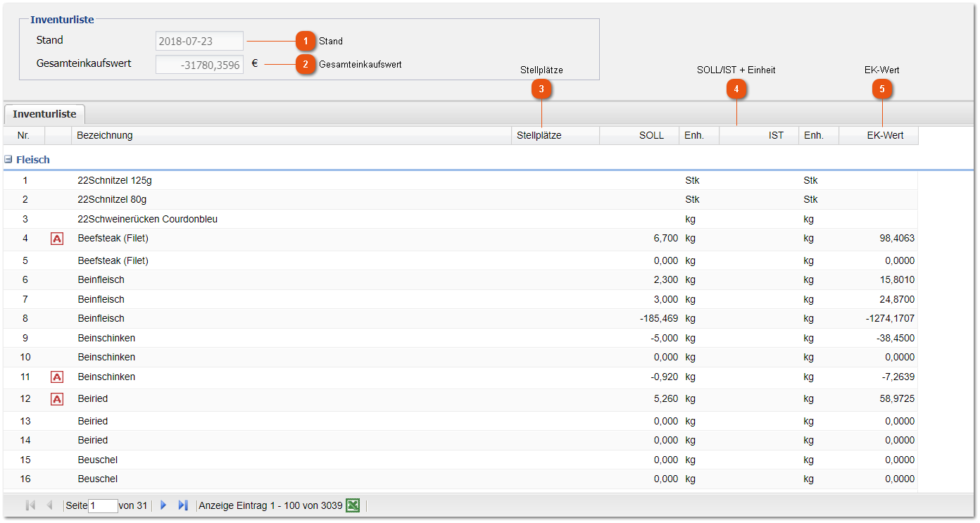
Task: Go to previous page in pager
Action: (49, 505)
